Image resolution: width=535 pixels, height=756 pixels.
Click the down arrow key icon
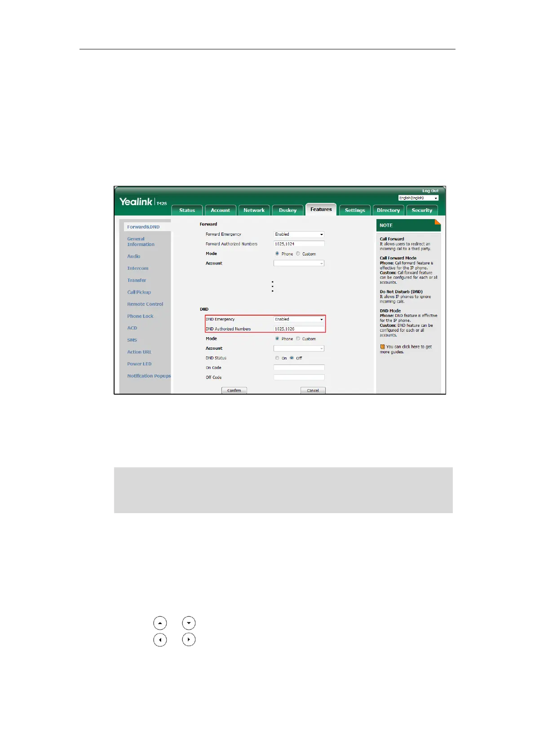pos(189,623)
